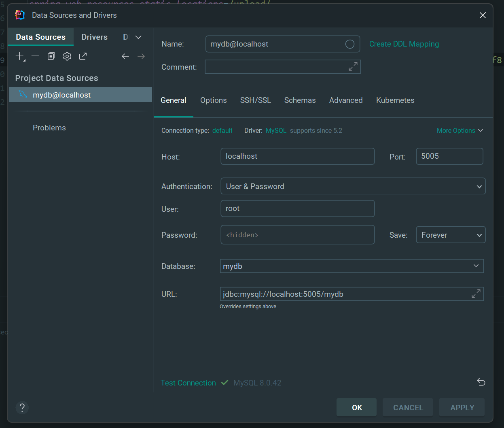Click the Test Connection link
Image resolution: width=504 pixels, height=428 pixels.
point(188,383)
